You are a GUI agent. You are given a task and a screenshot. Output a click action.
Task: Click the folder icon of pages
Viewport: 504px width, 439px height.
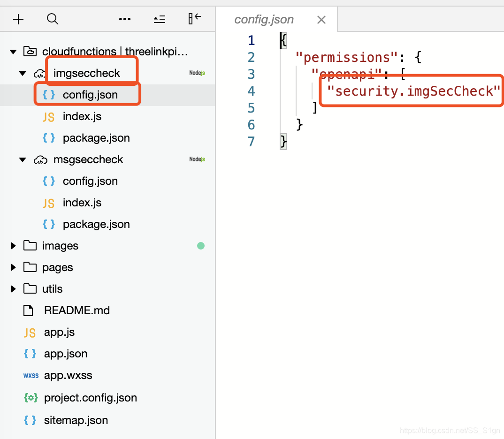tap(30, 267)
